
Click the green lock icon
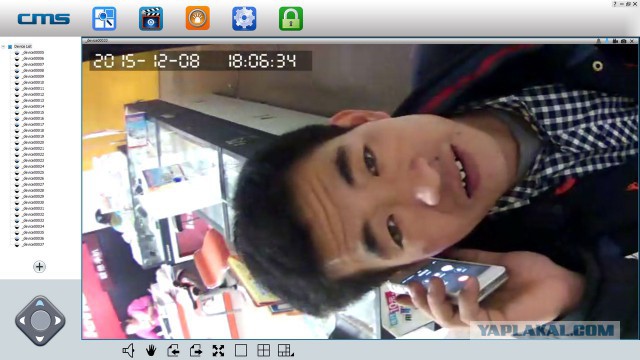point(291,18)
